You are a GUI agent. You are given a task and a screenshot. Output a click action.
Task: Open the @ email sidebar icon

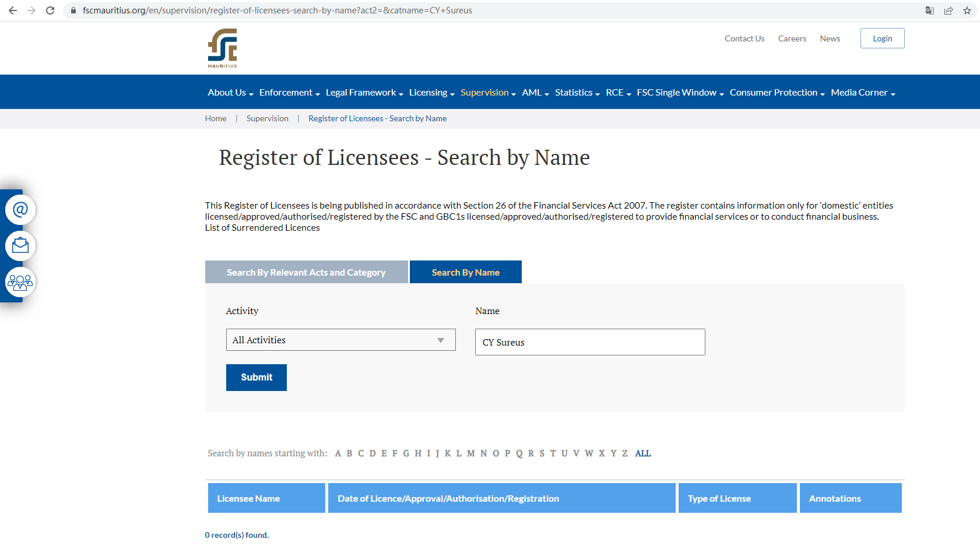point(20,210)
